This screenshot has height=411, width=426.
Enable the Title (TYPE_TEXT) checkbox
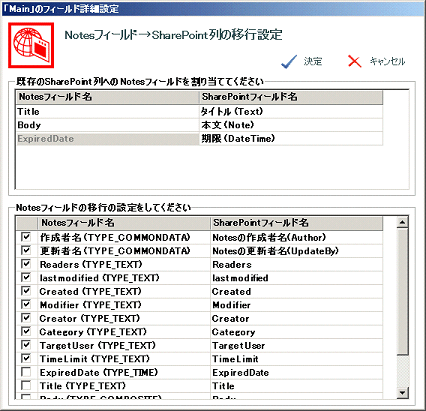point(26,385)
